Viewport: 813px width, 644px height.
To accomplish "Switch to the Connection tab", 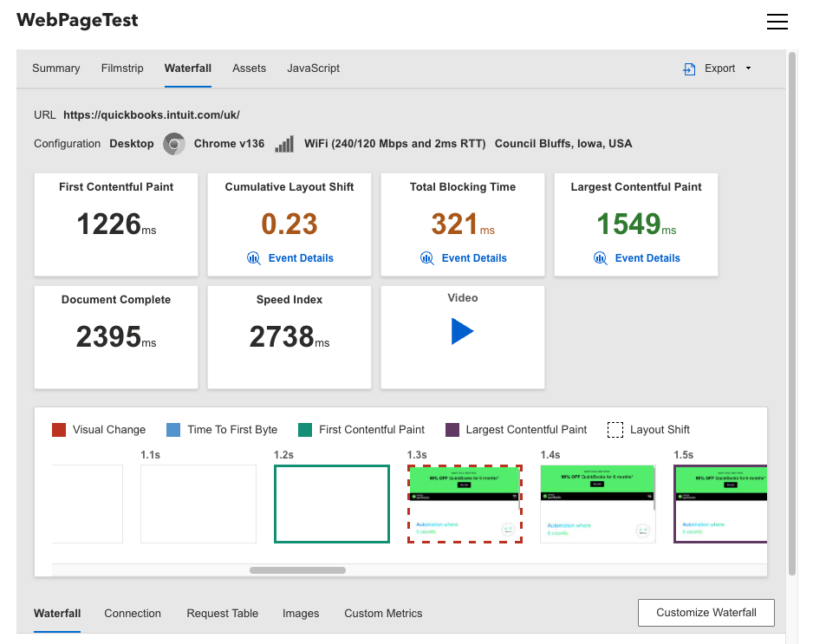I will (132, 613).
